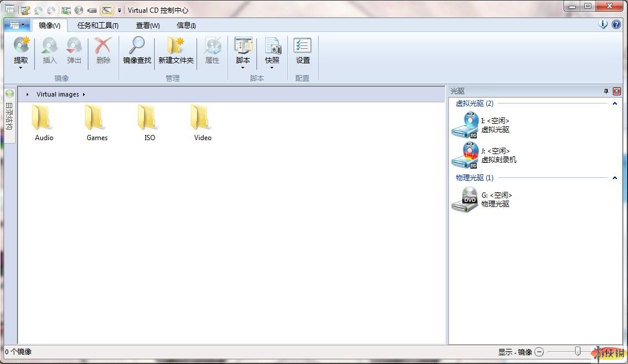628x364 pixels.
Task: Select the Games folder
Action: pyautogui.click(x=97, y=123)
